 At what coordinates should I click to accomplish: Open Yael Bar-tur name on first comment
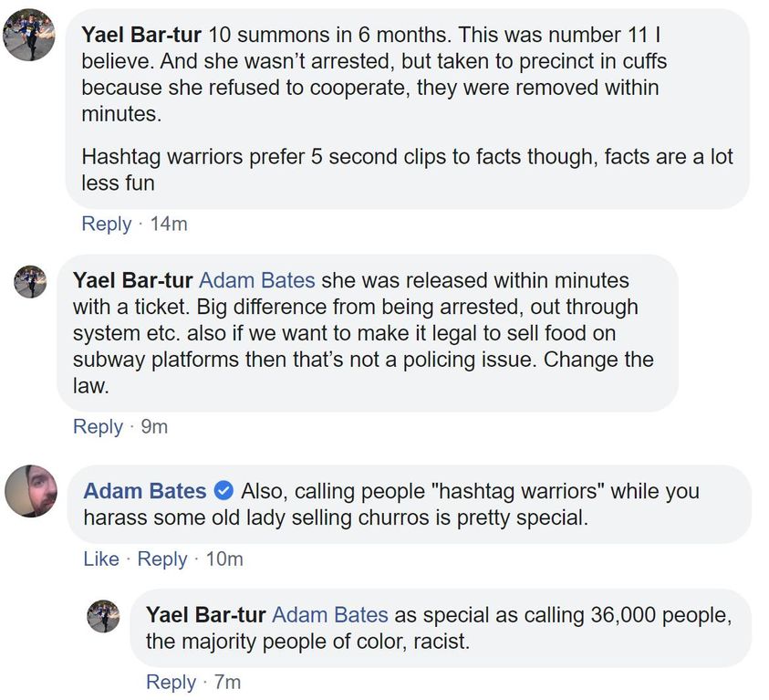click(x=141, y=35)
